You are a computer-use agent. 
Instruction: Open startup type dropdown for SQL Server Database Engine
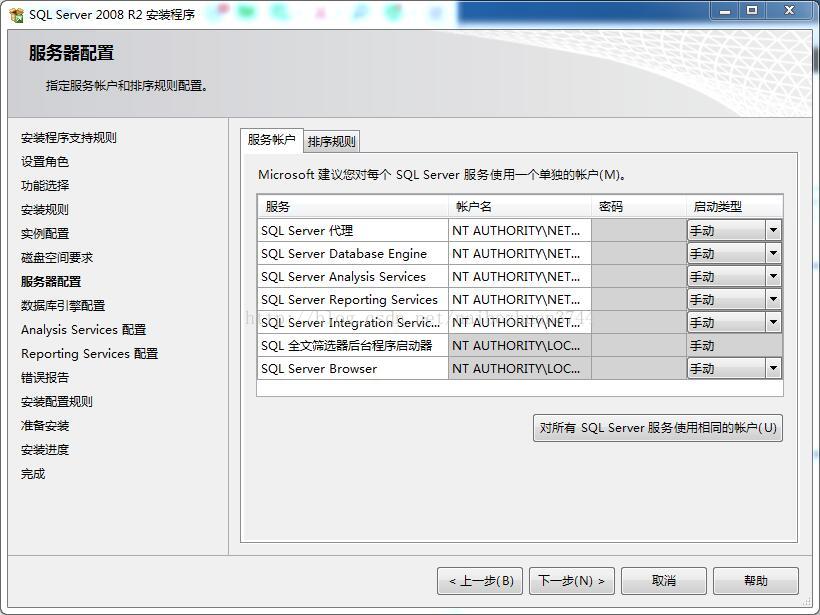(x=773, y=253)
